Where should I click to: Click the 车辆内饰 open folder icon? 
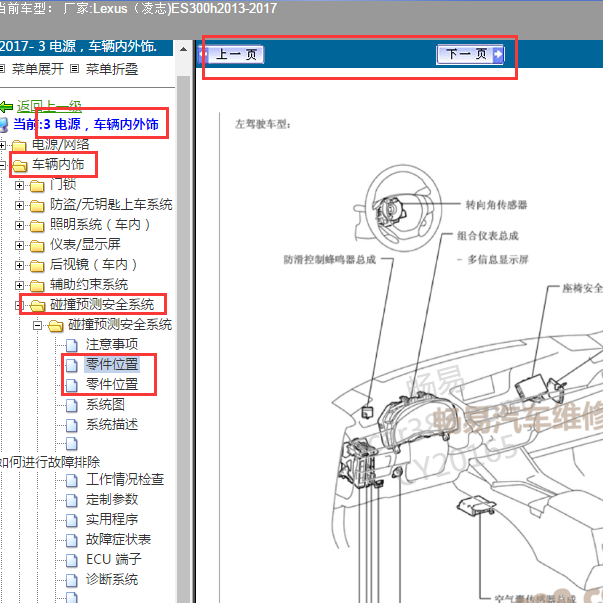20,165
